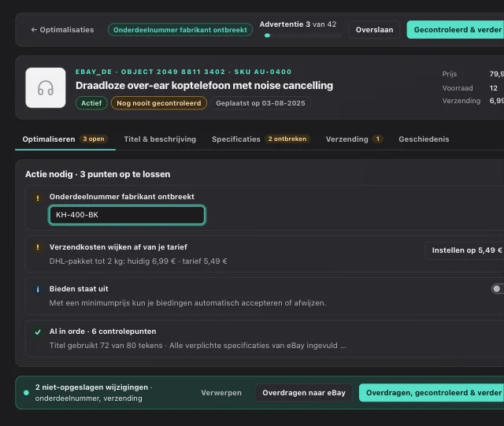The height and width of the screenshot is (426, 504).
Task: Click the '3 open' badge on Optimaliseren
Action: click(94, 139)
